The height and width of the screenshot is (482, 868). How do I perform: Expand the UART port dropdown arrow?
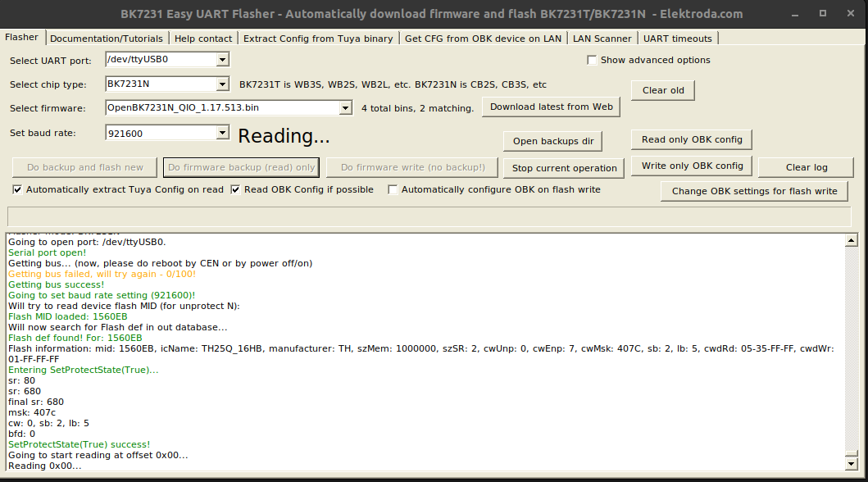click(223, 59)
